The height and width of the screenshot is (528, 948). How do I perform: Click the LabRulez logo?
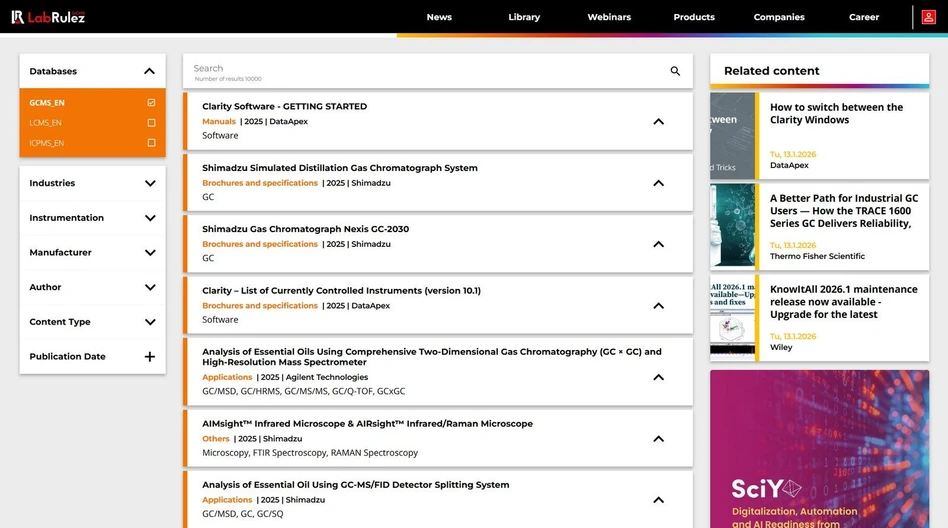[48, 17]
